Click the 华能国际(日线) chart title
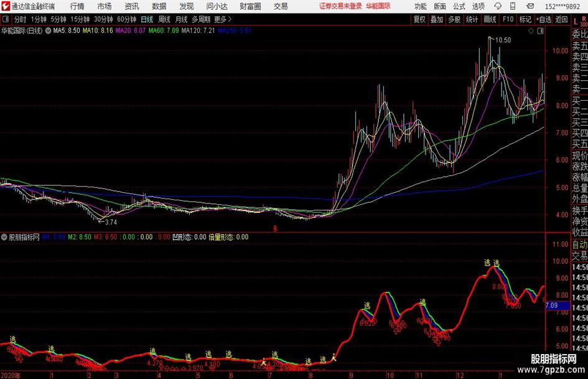This screenshot has height=379, width=588. (x=22, y=30)
